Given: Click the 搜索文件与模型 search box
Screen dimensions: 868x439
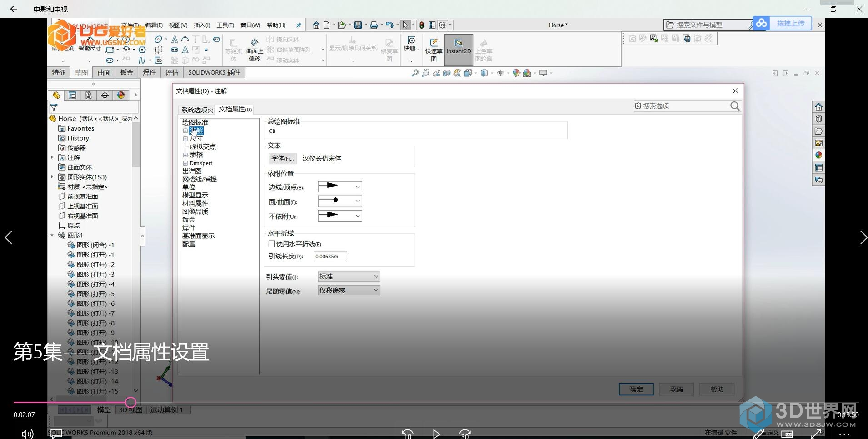Looking at the screenshot, I should [x=709, y=25].
